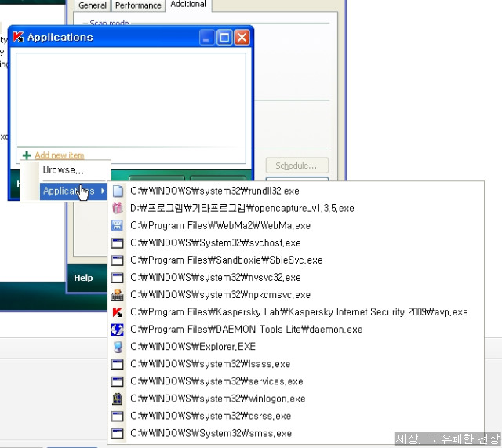Pick C:\Program Files\WebMa2\WebMa.exe
502x448 pixels.
click(x=296, y=225)
